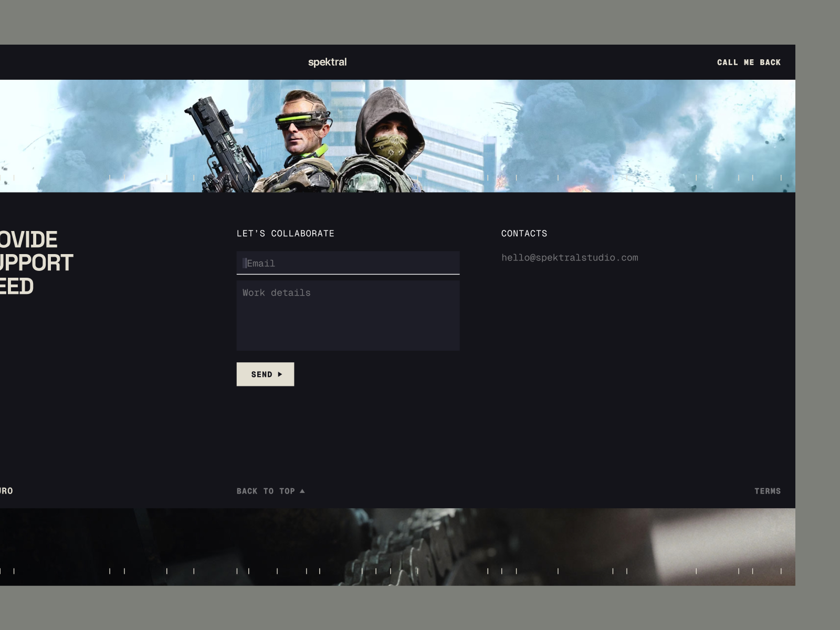Open the CALL ME BACK link
This screenshot has width=840, height=630.
[x=749, y=62]
